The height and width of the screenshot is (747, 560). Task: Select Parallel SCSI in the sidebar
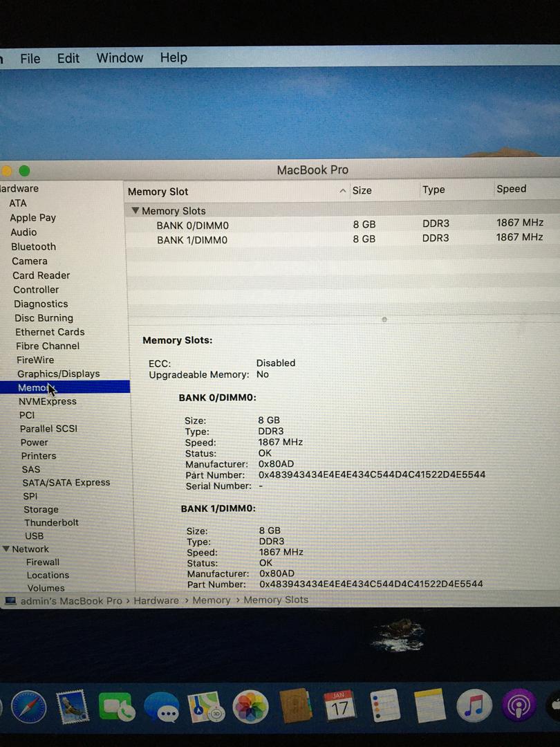[48, 428]
